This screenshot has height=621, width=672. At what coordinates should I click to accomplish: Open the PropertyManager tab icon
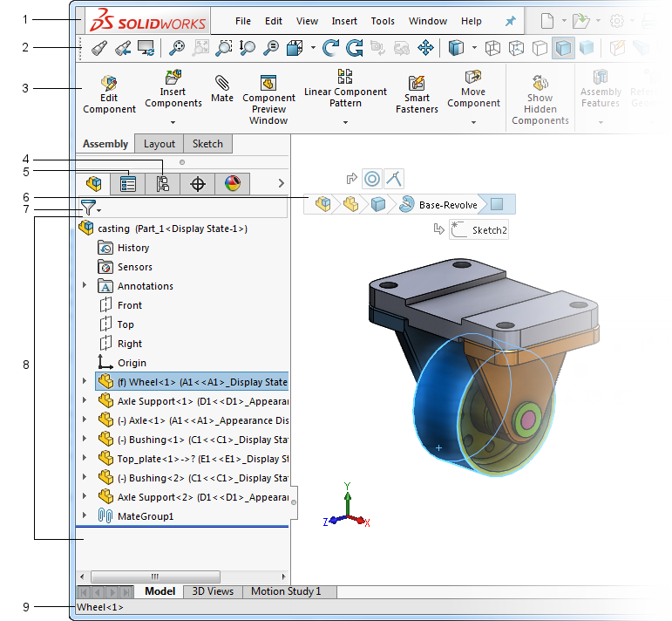(128, 184)
